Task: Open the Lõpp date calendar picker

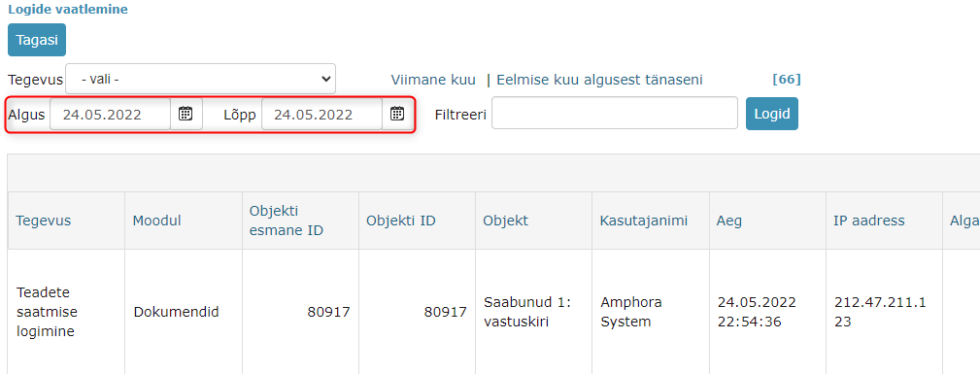Action: click(x=397, y=114)
